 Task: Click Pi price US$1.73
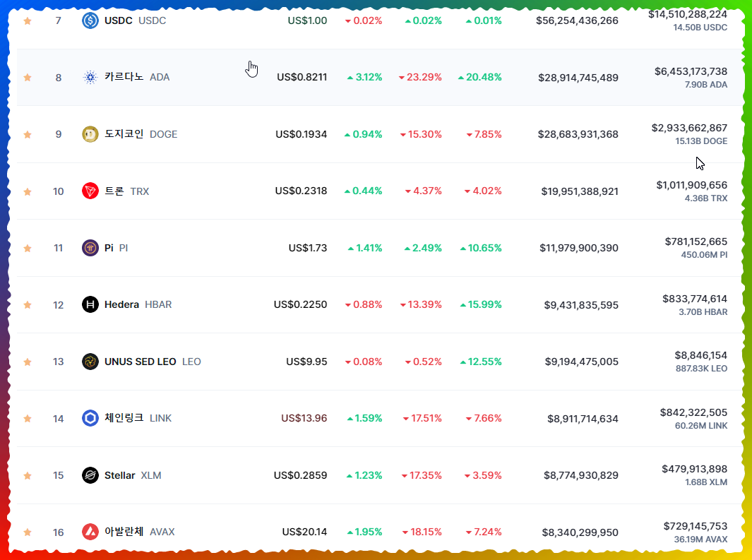point(308,248)
